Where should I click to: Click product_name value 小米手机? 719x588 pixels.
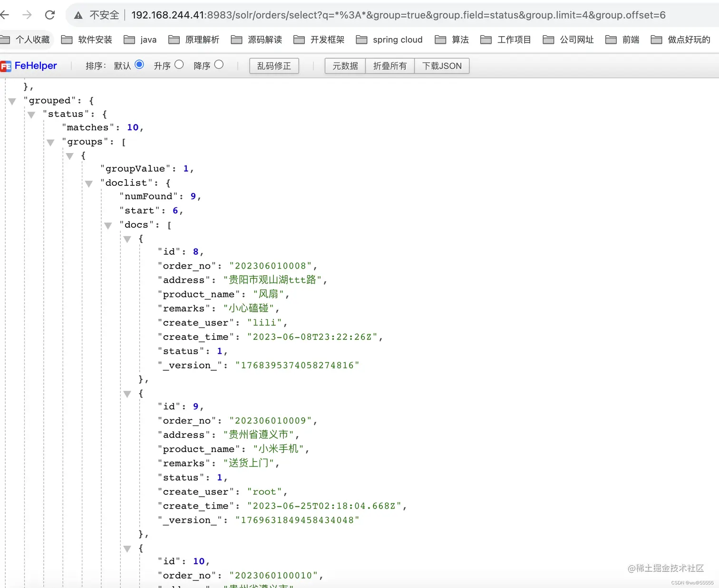pos(278,449)
